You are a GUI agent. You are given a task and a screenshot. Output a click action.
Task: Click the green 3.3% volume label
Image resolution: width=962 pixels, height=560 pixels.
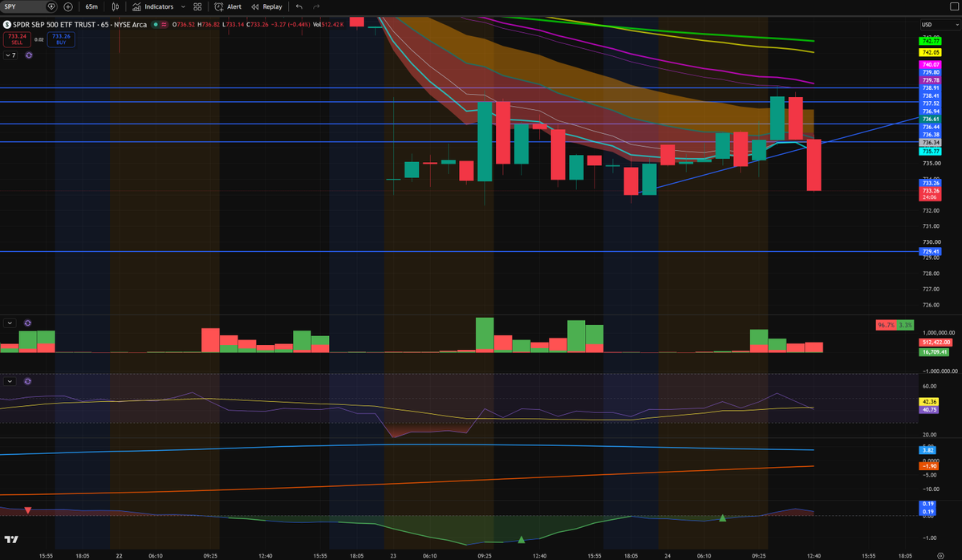pyautogui.click(x=905, y=325)
